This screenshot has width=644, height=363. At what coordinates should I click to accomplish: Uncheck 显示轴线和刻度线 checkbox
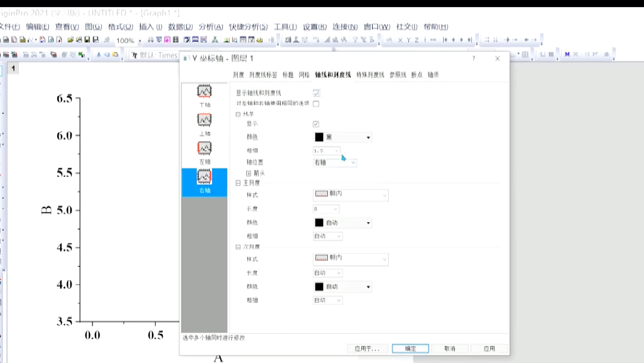(x=316, y=93)
